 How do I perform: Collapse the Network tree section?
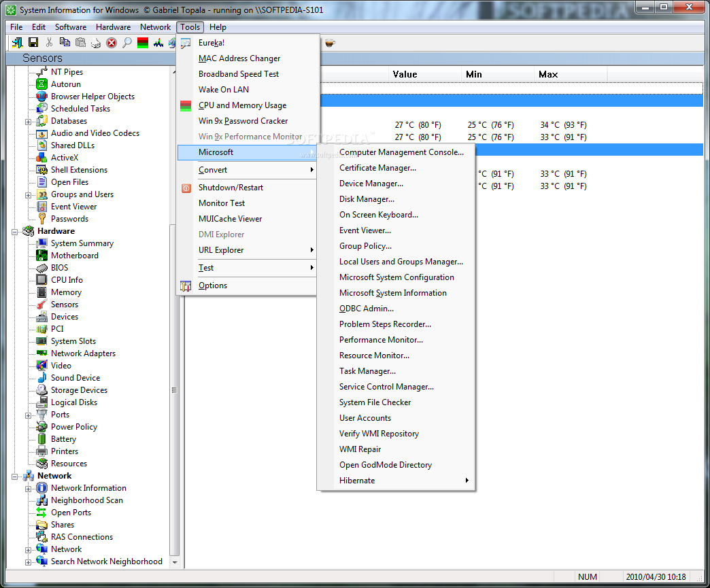(x=14, y=477)
